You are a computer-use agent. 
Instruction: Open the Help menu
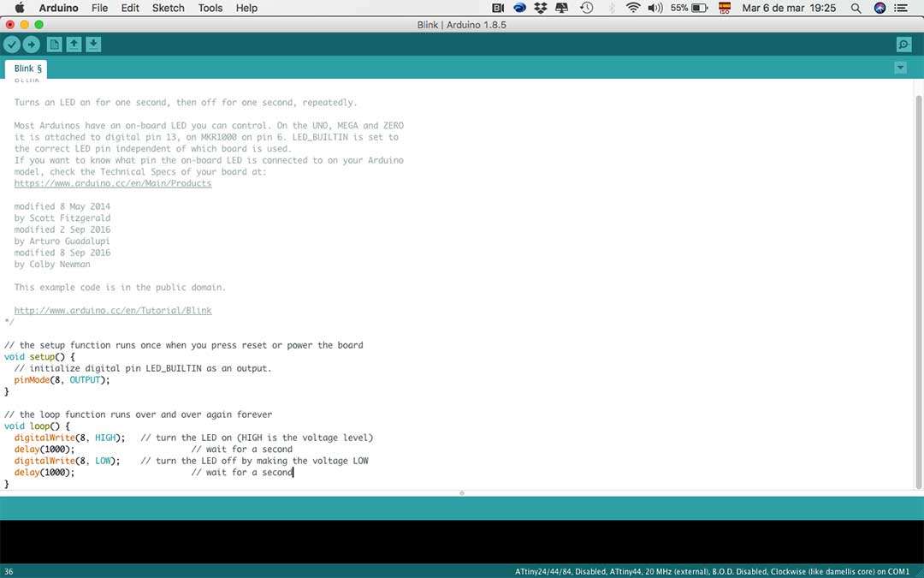point(246,8)
